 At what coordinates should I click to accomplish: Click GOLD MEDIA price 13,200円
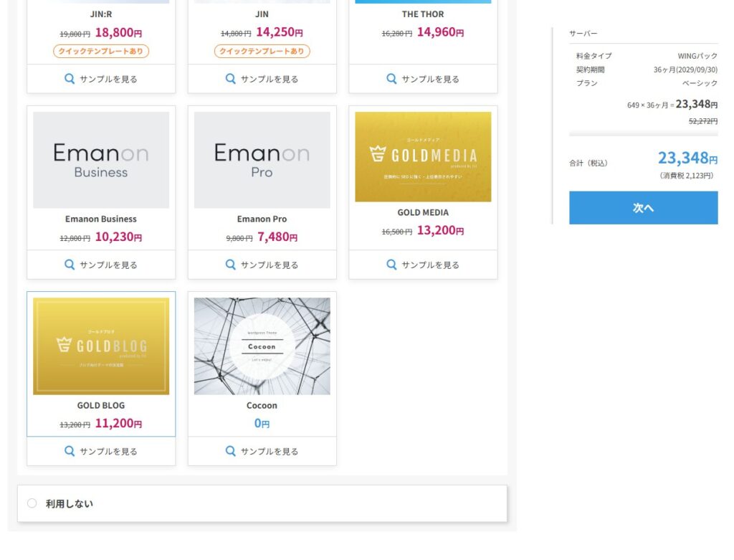(441, 230)
